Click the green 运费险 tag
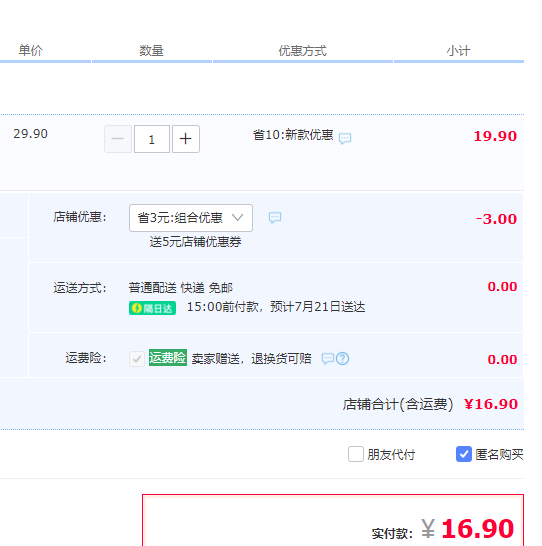Screen dimensions: 542x546 pyautogui.click(x=168, y=358)
